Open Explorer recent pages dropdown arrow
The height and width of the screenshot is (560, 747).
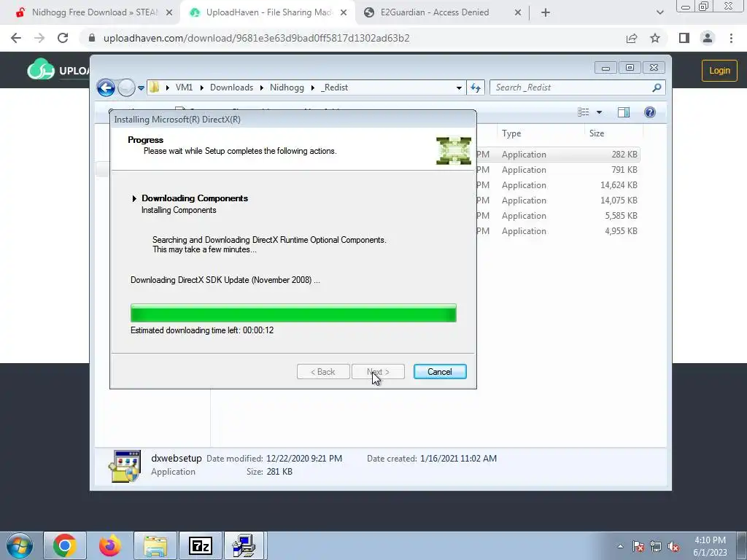pos(141,87)
